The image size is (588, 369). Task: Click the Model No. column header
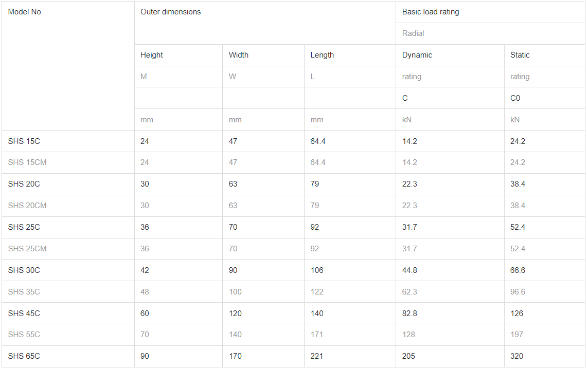pos(26,12)
